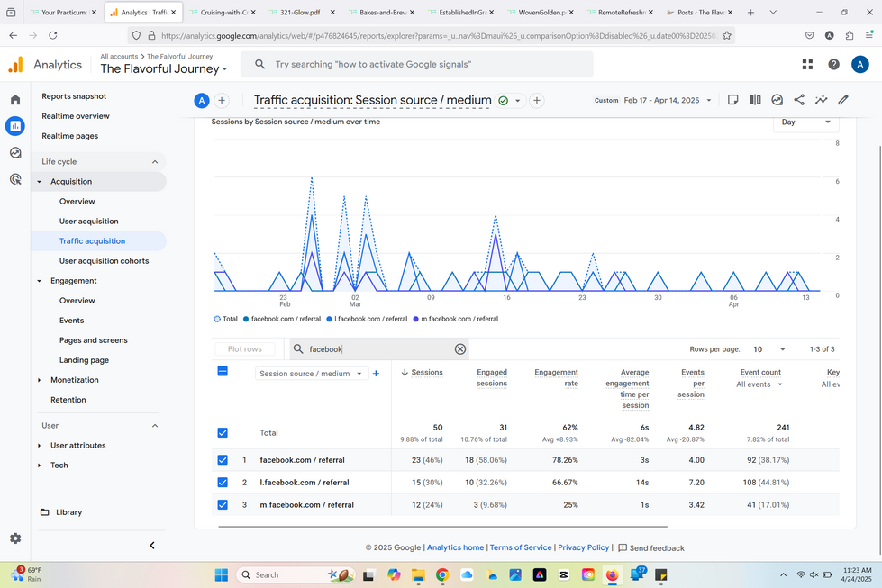Viewport: 882px width, 588px height.
Task: Click the Plot rows button
Action: click(245, 349)
